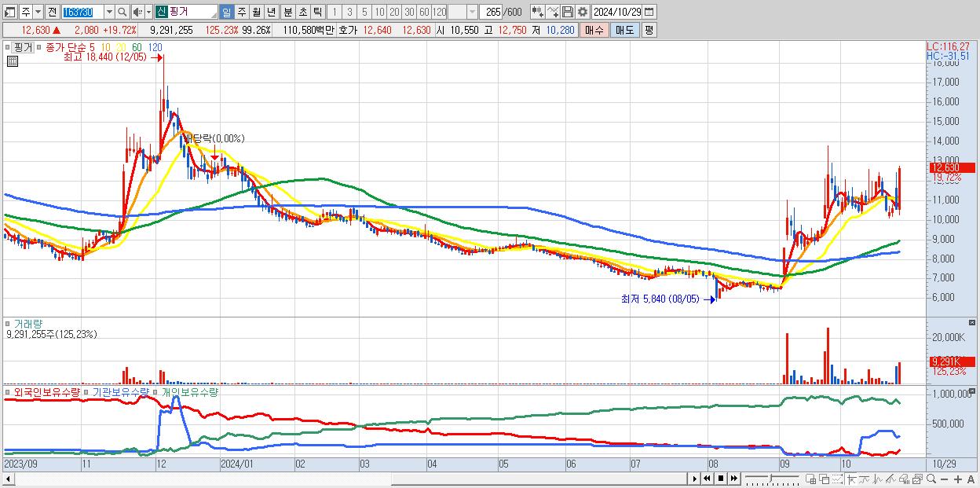Select the 월 (monthly) period button
The height and width of the screenshot is (488, 980).
[x=256, y=12]
